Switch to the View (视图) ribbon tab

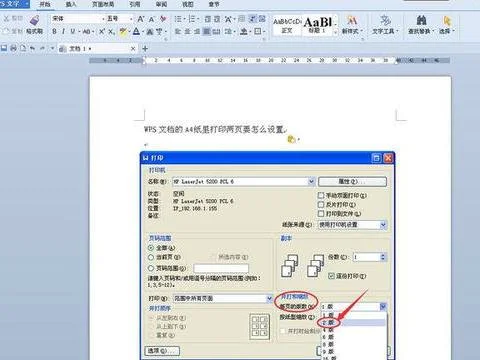pyautogui.click(x=188, y=4)
